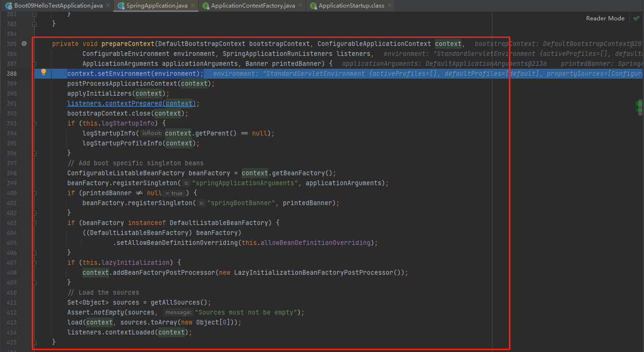Viewport: 644px width, 352px height.
Task: Click the fold marker on line 383
Action: (35, 24)
